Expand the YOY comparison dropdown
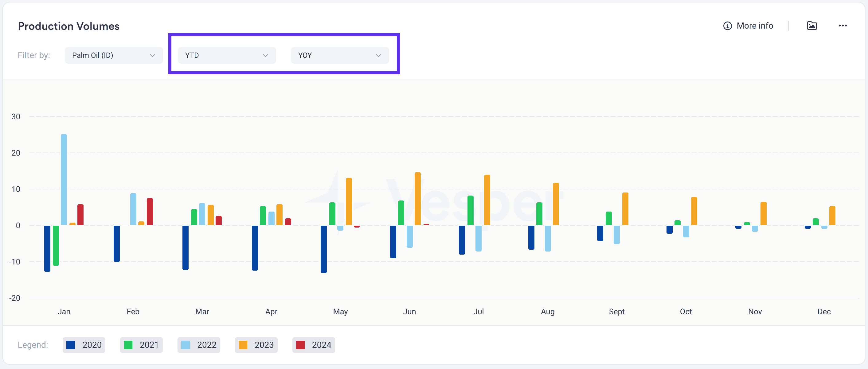 [x=340, y=55]
